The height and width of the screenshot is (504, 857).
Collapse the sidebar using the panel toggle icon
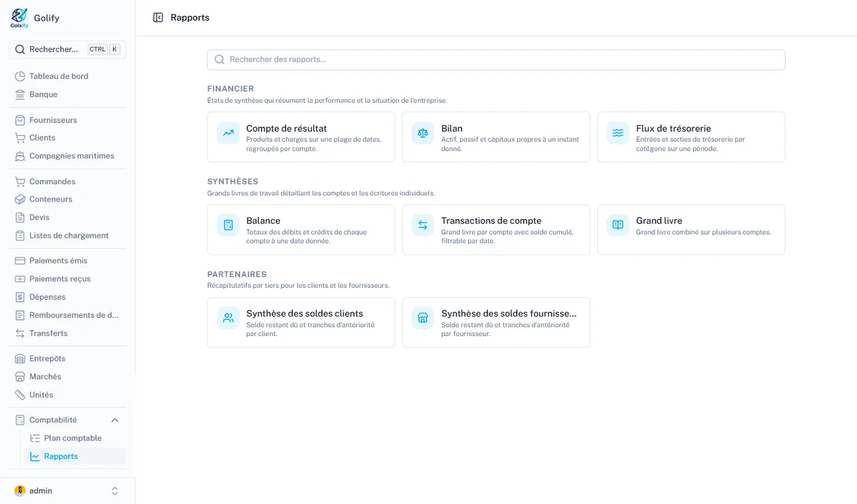tap(158, 17)
